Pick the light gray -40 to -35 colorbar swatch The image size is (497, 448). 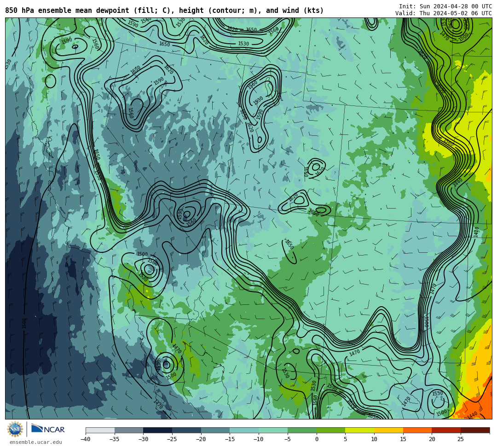tap(100, 430)
